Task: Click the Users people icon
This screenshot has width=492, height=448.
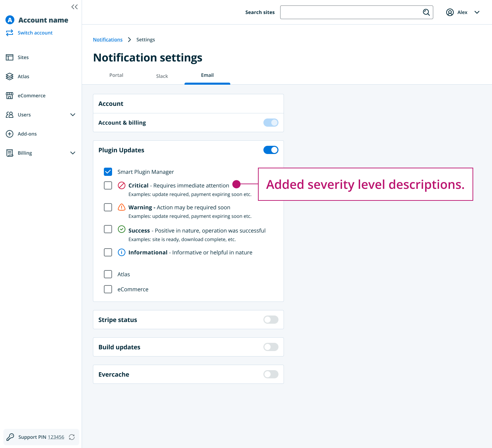Action: (10, 115)
